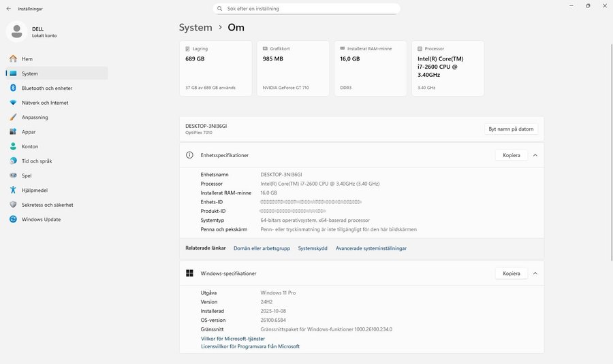Screen dimensions: 613x364
Task: Select Tid och språk menu item
Action: [37, 161]
